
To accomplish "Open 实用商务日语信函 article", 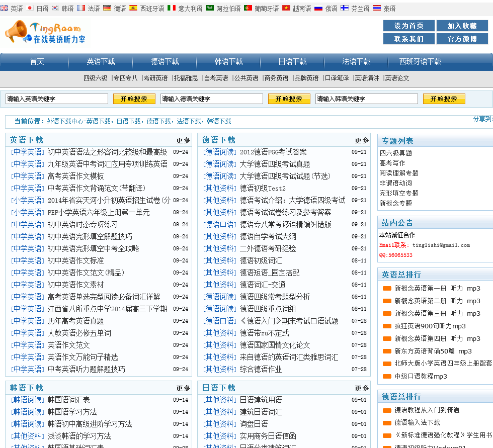I will pos(268,436).
